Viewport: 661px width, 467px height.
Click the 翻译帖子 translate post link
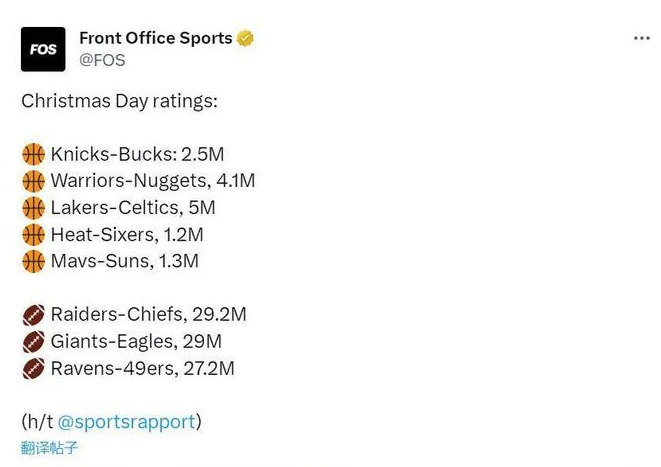tap(49, 448)
